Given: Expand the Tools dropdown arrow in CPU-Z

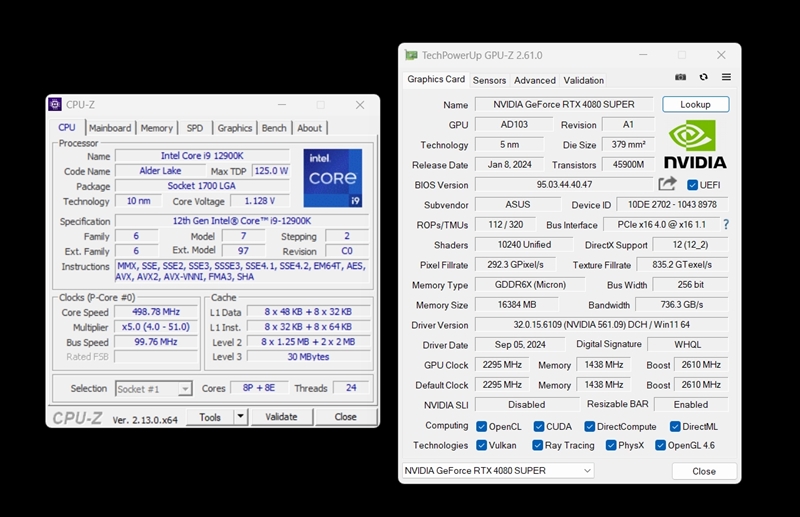Looking at the screenshot, I should [240, 416].
